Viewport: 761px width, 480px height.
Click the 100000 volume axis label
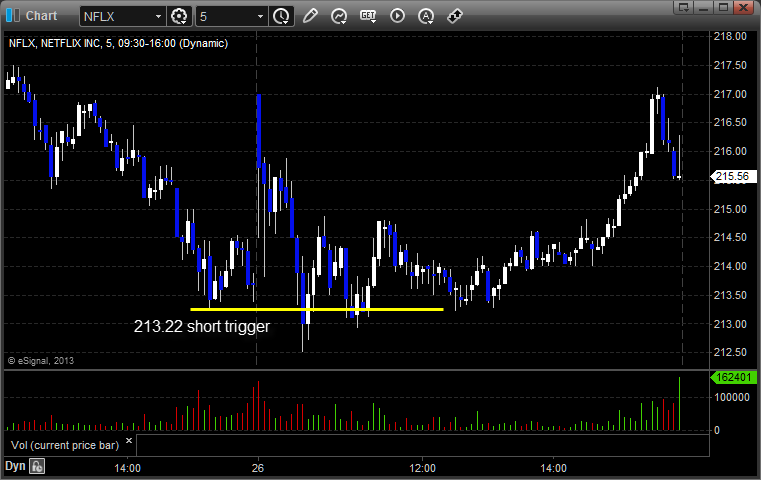click(732, 397)
